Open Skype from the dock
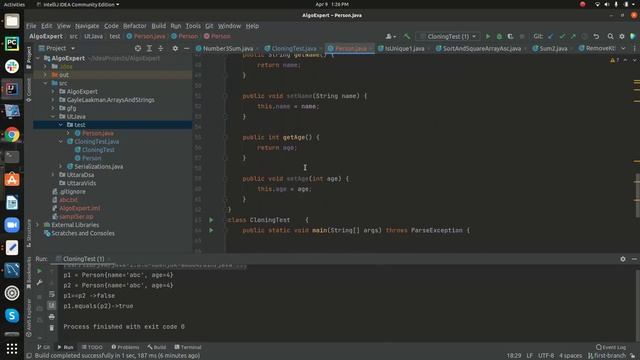 pyautogui.click(x=12, y=316)
